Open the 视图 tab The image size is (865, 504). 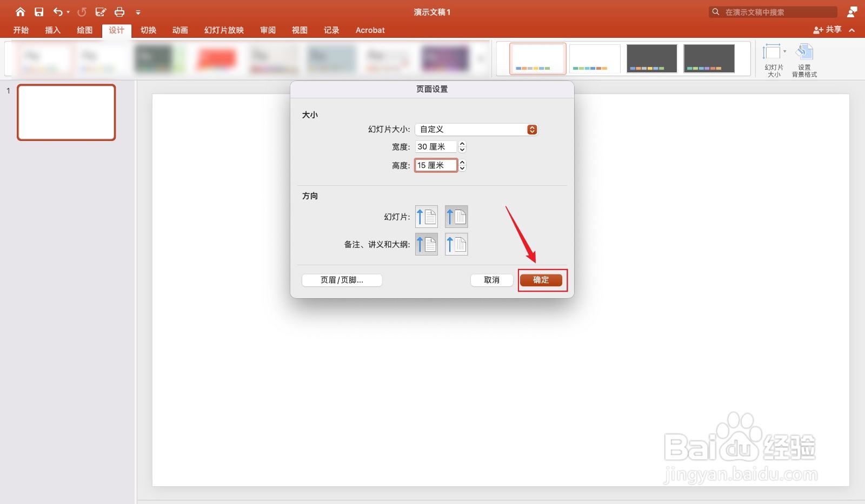300,30
